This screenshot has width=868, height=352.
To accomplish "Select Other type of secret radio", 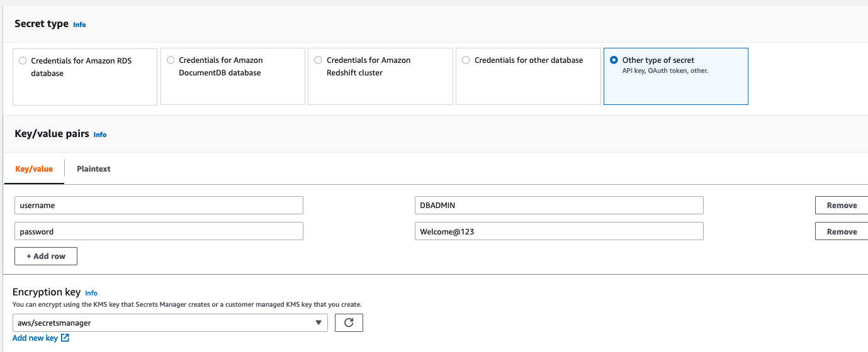I will [x=614, y=60].
